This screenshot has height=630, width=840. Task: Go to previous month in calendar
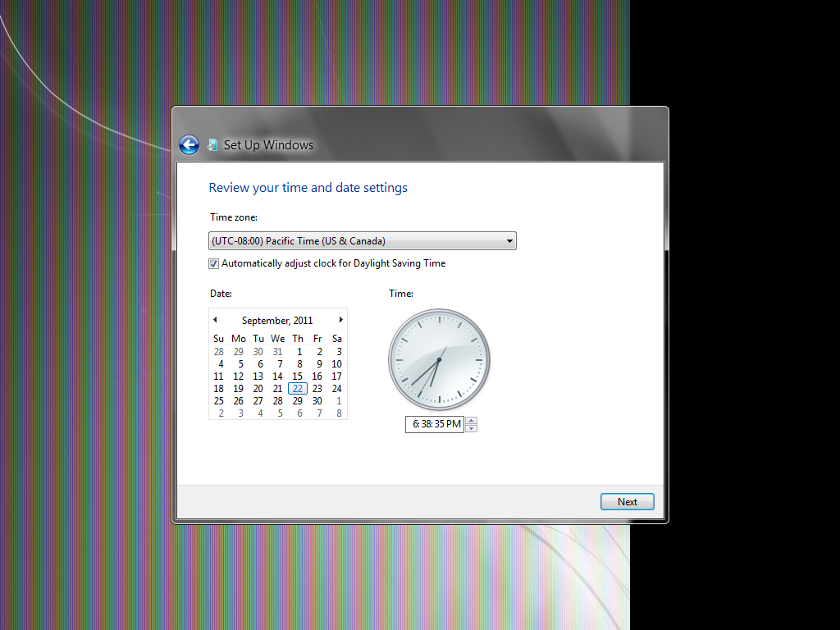[216, 320]
